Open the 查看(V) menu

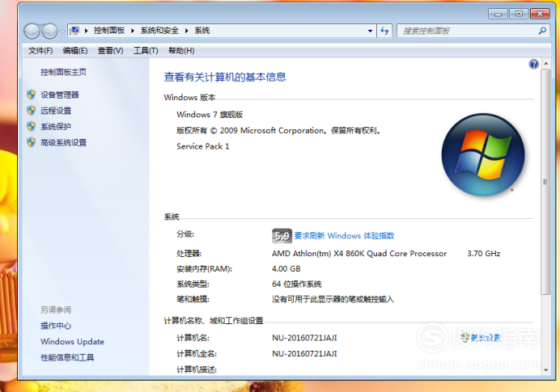tap(110, 51)
